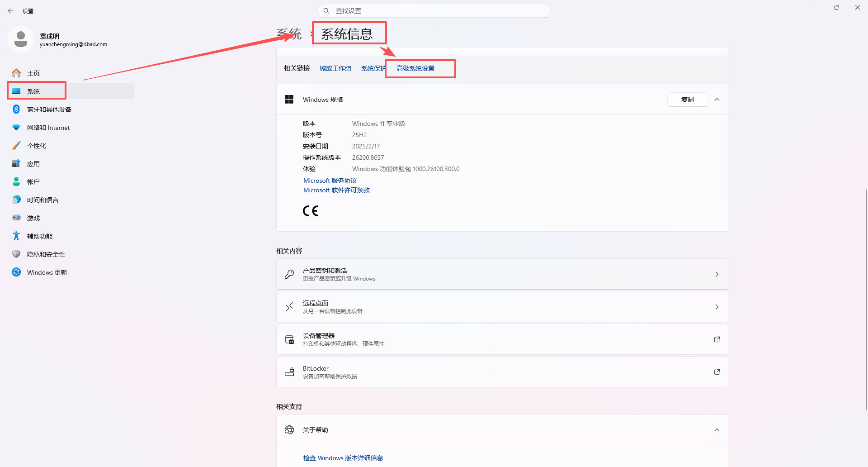The image size is (868, 467).
Task: Click the game controller icon for 游戏
Action: coord(16,218)
